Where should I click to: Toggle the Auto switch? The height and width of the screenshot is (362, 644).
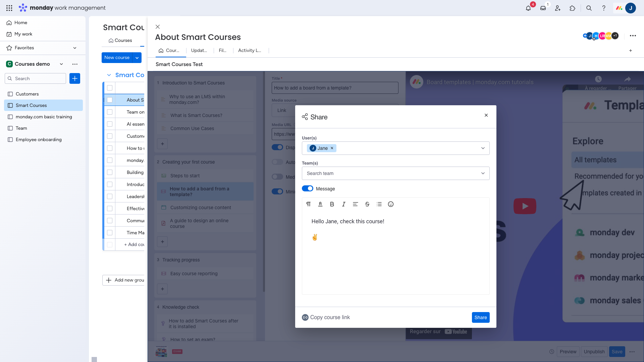(x=277, y=162)
